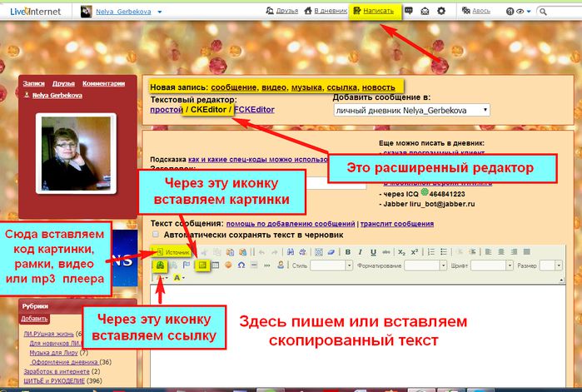Toggle strikethrough formatting

pyautogui.click(x=386, y=252)
